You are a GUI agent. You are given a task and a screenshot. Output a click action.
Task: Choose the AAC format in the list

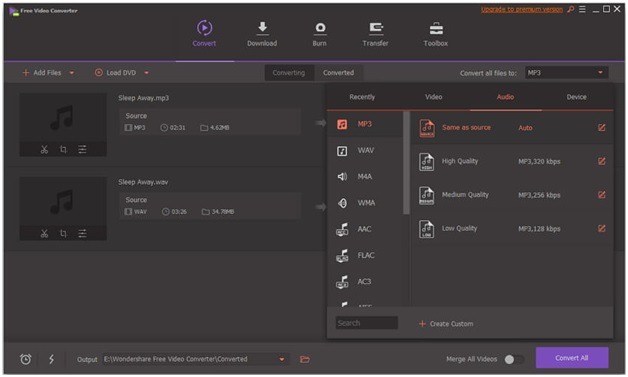coord(365,229)
